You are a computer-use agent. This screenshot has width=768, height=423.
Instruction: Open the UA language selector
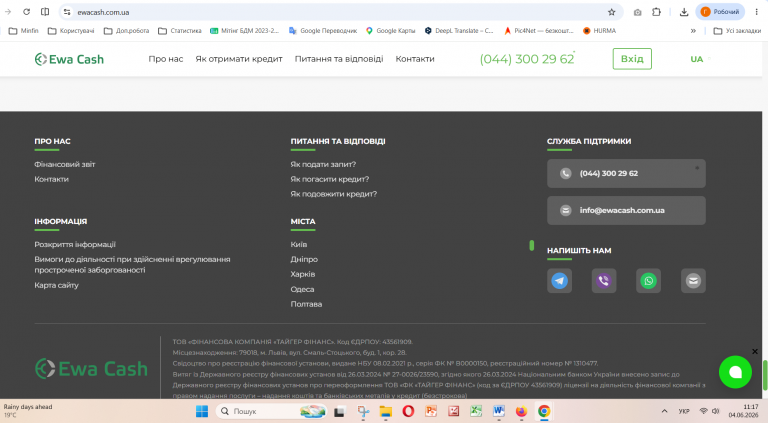697,59
